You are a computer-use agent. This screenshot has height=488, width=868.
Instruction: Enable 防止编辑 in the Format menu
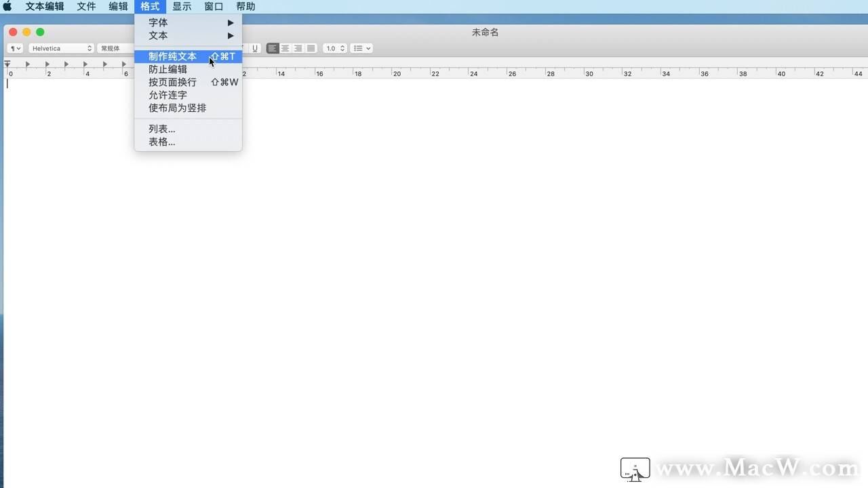coord(167,69)
